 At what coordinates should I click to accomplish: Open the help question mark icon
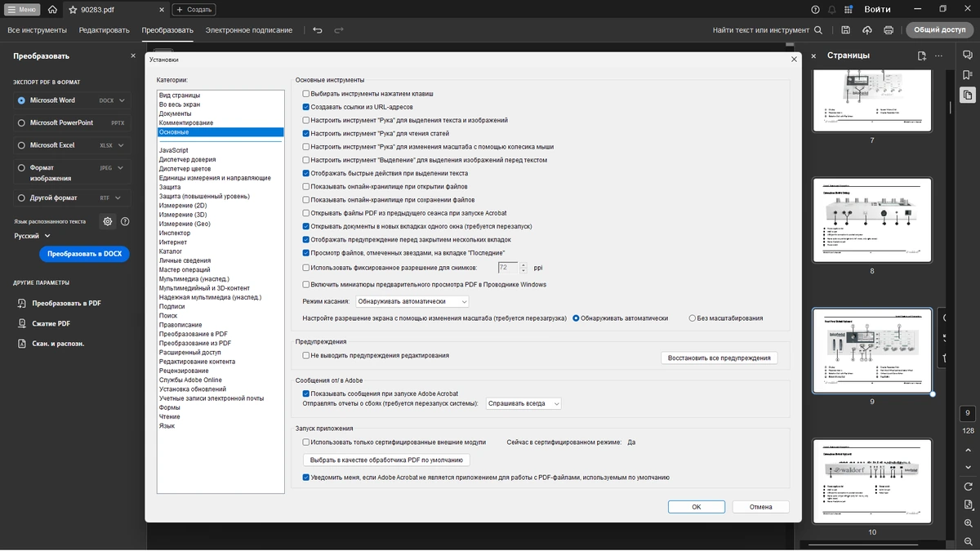coord(815,10)
